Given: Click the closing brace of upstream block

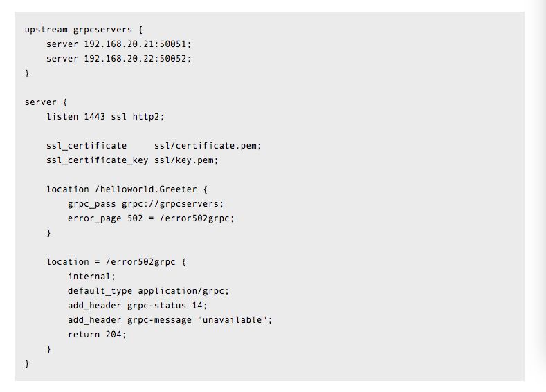Looking at the screenshot, I should coord(27,73).
